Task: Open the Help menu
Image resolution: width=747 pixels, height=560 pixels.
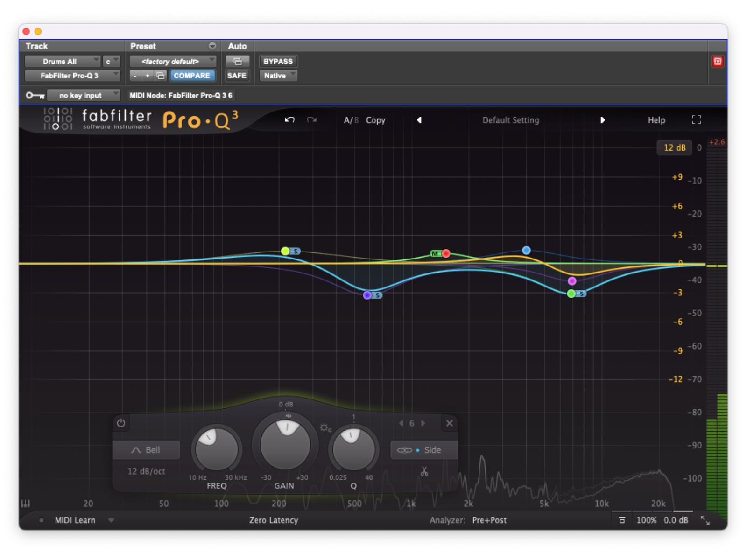Action: [656, 120]
